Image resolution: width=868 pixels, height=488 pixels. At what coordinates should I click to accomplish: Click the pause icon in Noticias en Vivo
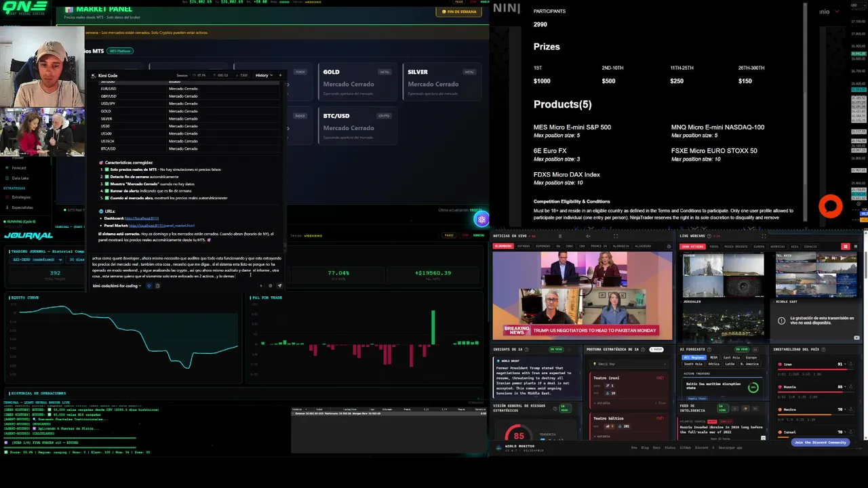tap(560, 236)
